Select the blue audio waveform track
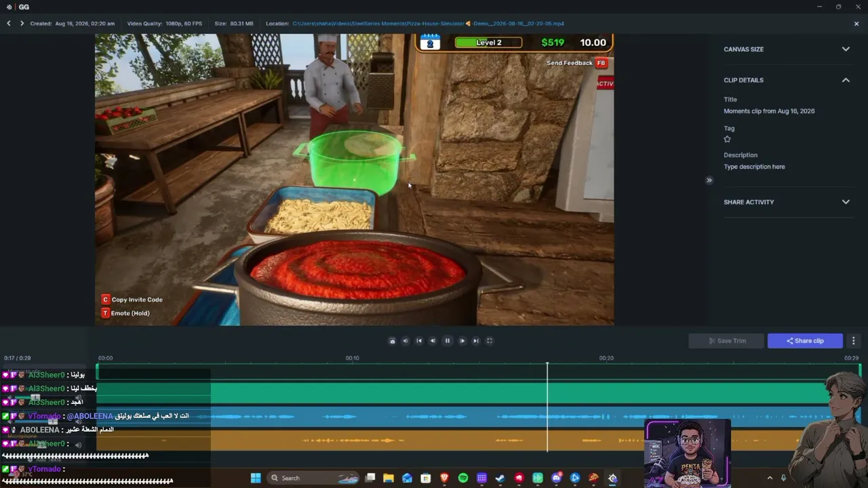This screenshot has height=488, width=868. (479, 416)
